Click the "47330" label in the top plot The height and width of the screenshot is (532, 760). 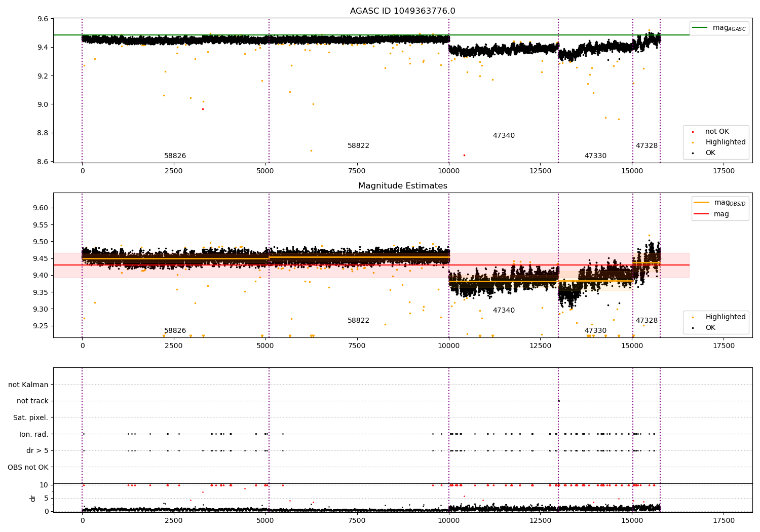coord(595,156)
